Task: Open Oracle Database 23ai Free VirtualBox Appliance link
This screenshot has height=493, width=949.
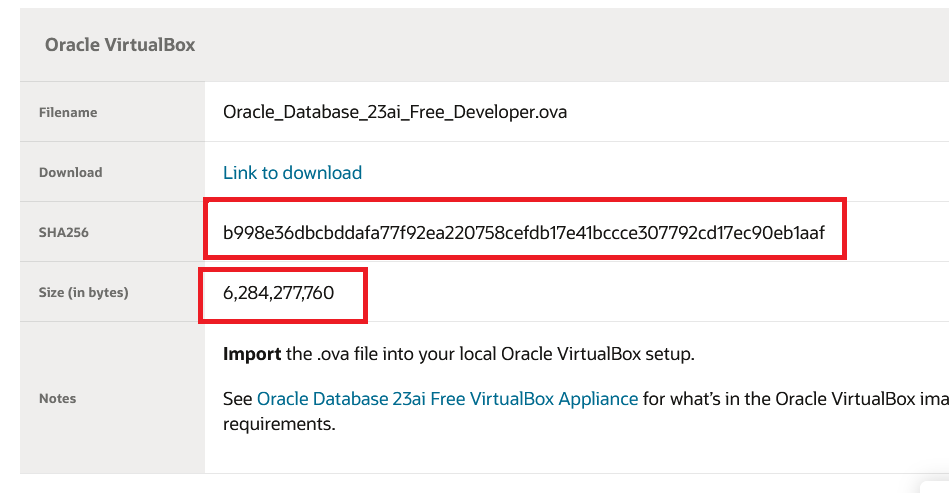Action: [447, 399]
